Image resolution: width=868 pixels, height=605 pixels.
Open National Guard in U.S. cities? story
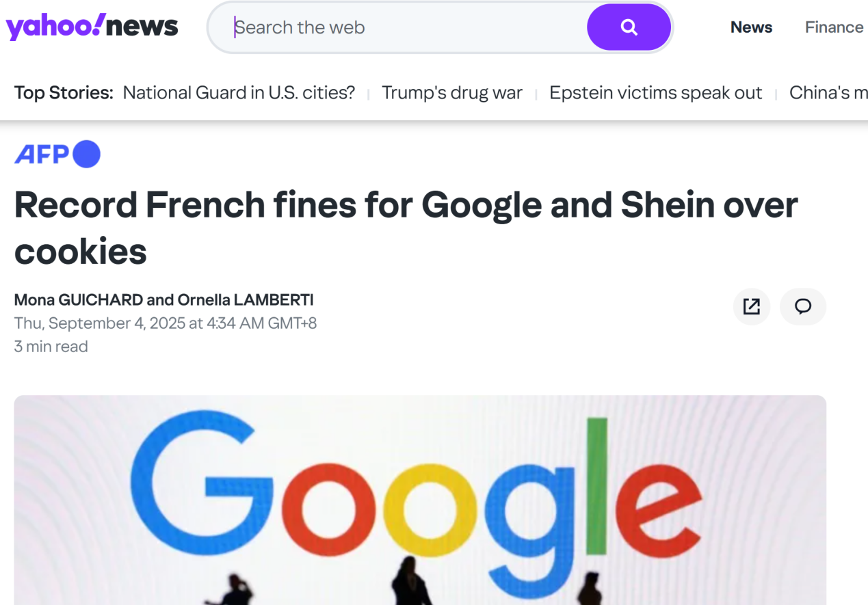239,92
